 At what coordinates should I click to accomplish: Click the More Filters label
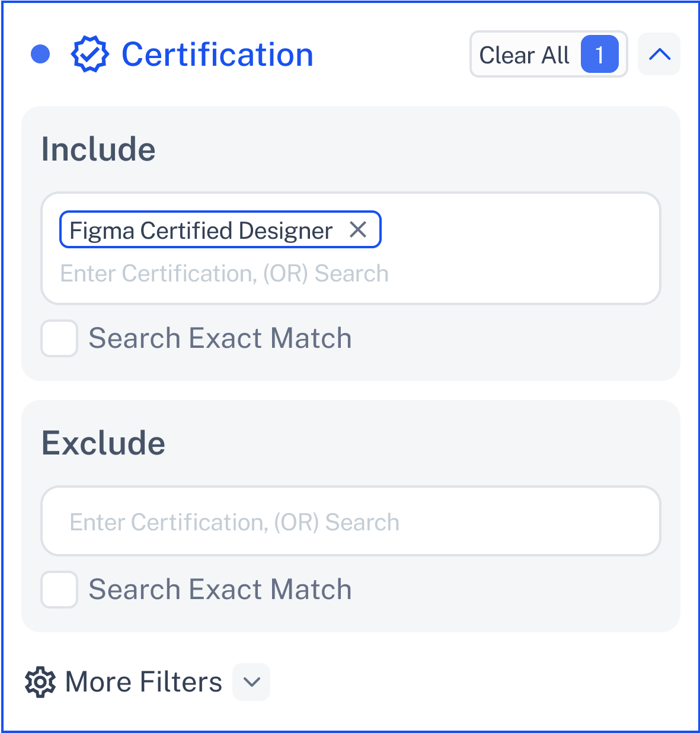click(x=143, y=682)
